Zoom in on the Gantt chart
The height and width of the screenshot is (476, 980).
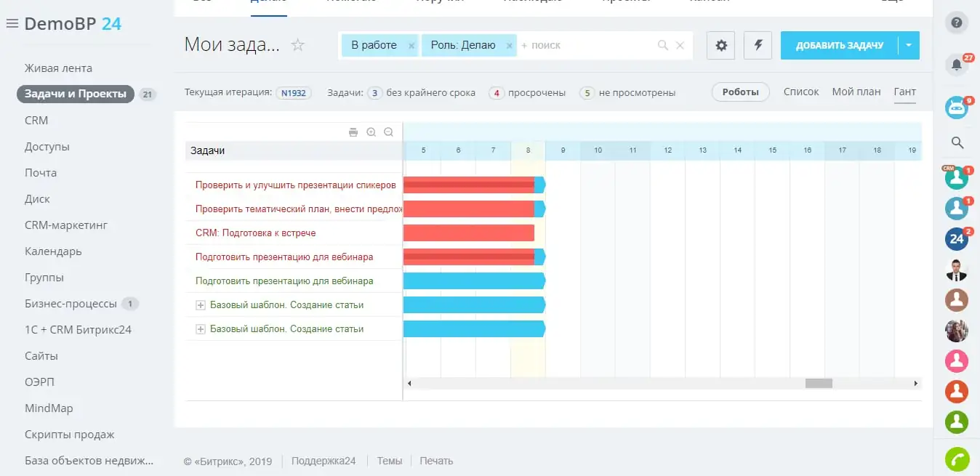click(371, 132)
